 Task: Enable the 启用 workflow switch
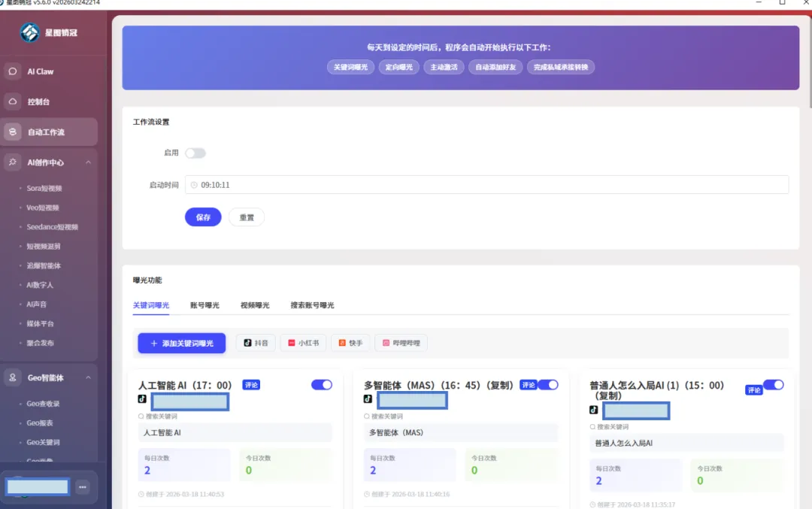click(x=195, y=153)
